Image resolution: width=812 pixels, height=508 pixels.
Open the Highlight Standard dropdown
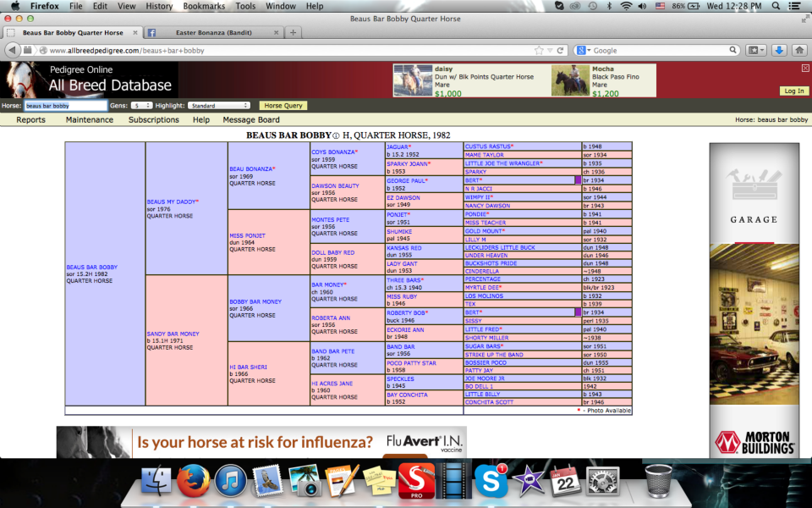219,105
